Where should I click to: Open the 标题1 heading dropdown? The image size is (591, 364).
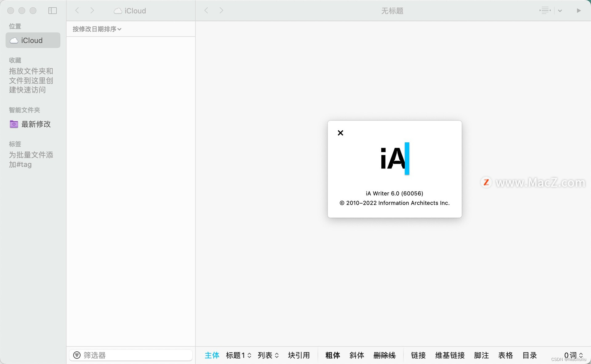click(239, 355)
